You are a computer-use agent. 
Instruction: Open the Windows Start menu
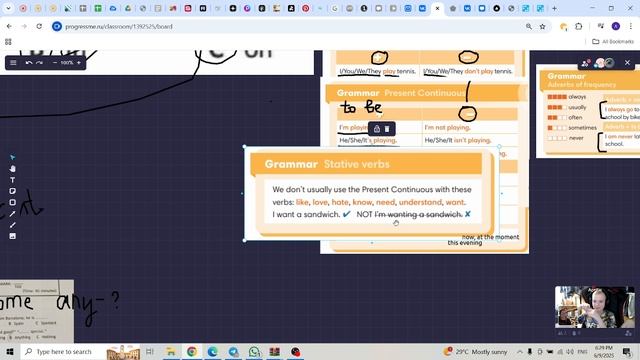click(9, 351)
